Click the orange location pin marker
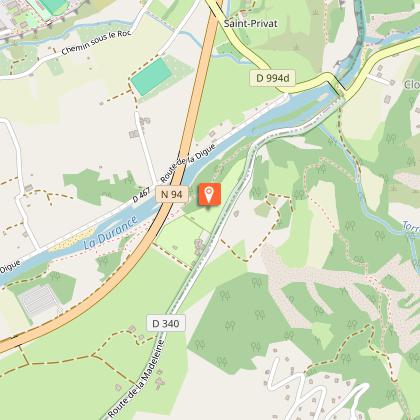Image resolution: width=420 pixels, height=420 pixels. [210, 195]
